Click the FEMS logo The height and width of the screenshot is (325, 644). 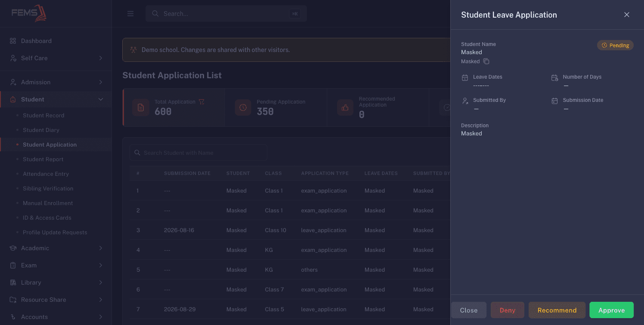pyautogui.click(x=29, y=13)
